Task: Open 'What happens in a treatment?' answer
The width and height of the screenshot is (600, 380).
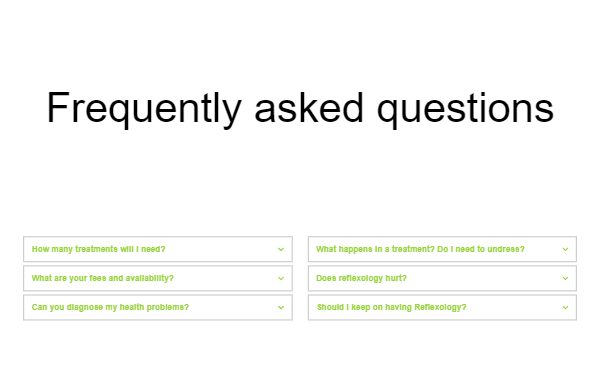Action: pos(442,249)
